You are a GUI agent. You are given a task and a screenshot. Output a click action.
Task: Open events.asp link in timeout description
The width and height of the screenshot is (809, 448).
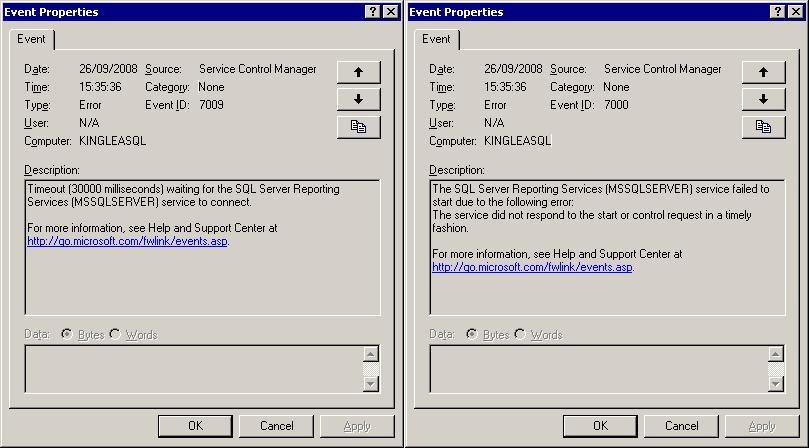[x=127, y=241]
